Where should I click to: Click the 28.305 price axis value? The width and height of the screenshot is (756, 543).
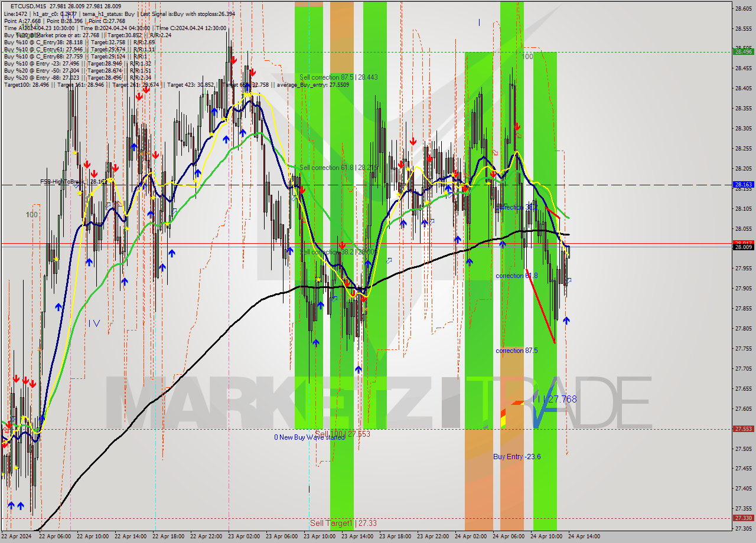pos(743,129)
